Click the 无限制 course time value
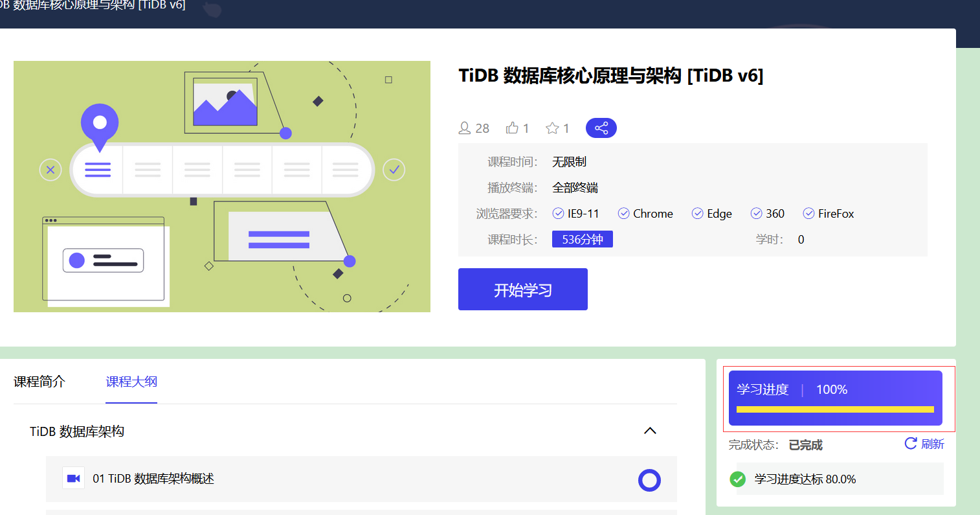Image resolution: width=980 pixels, height=515 pixels. [569, 162]
